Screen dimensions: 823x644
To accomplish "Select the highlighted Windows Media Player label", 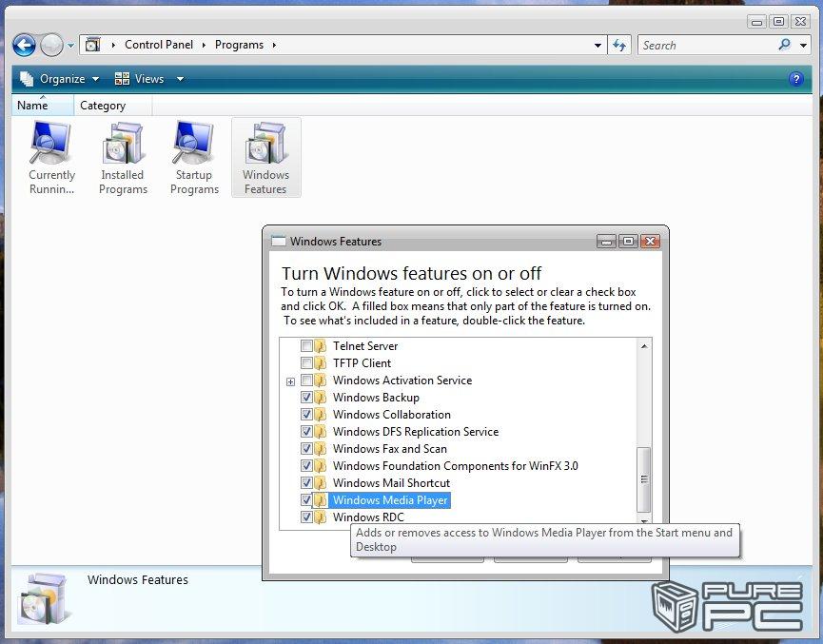I will [x=390, y=500].
